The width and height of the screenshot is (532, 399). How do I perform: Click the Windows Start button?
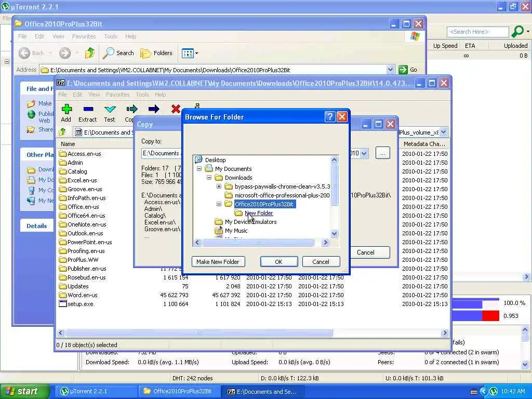tap(24, 391)
